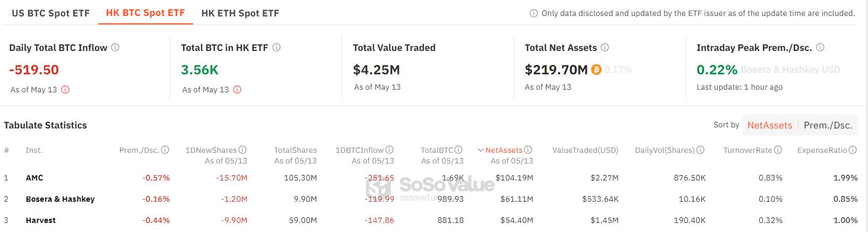
Task: Click info icon next to Intraday Peak Prem./Dsc.
Action: click(820, 47)
